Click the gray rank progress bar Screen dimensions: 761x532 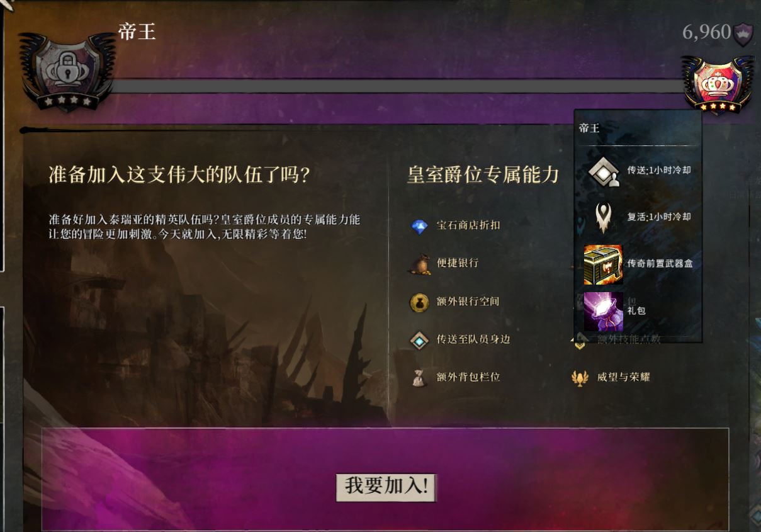click(x=397, y=86)
